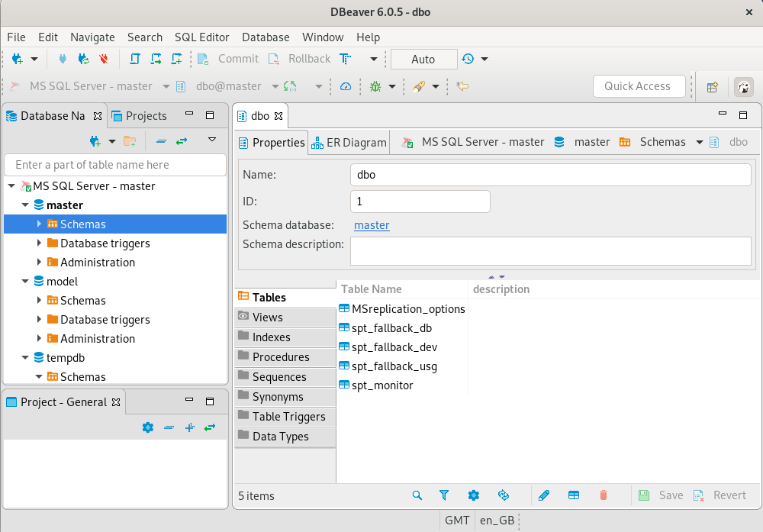Open the dbo@master schema selector dropdown
Screen dimensions: 763x532
pos(275,86)
